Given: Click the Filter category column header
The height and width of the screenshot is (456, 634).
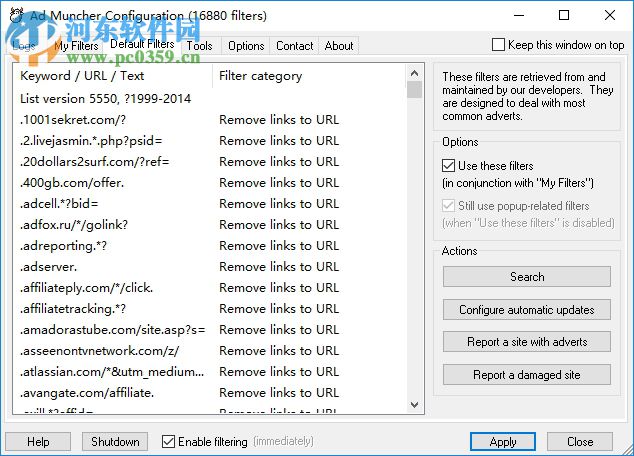Looking at the screenshot, I should 309,76.
